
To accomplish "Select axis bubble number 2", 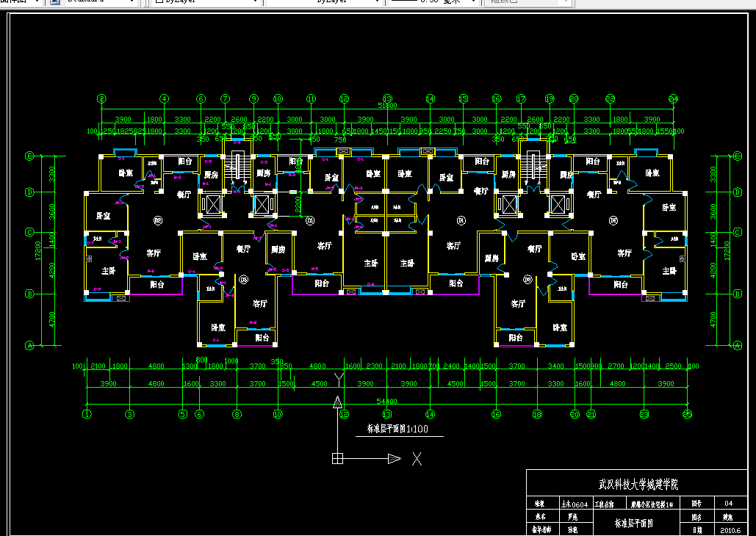I will pyautogui.click(x=101, y=99).
